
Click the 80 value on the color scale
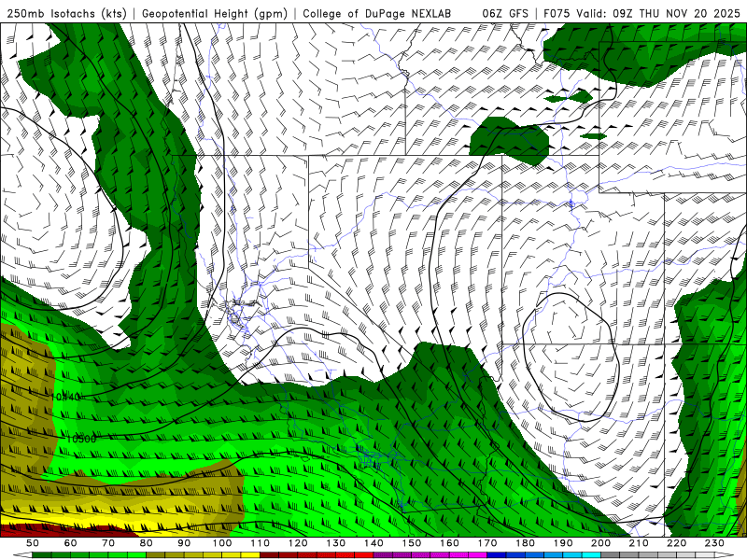146,543
